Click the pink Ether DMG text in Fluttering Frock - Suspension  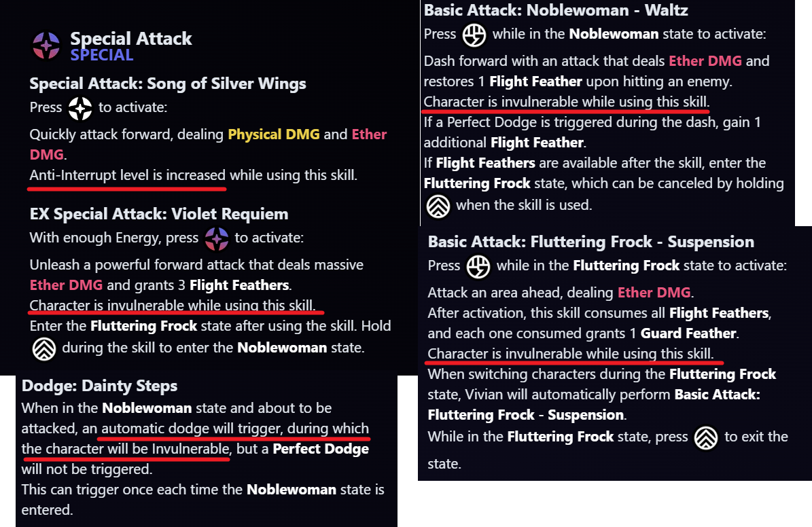[654, 293]
